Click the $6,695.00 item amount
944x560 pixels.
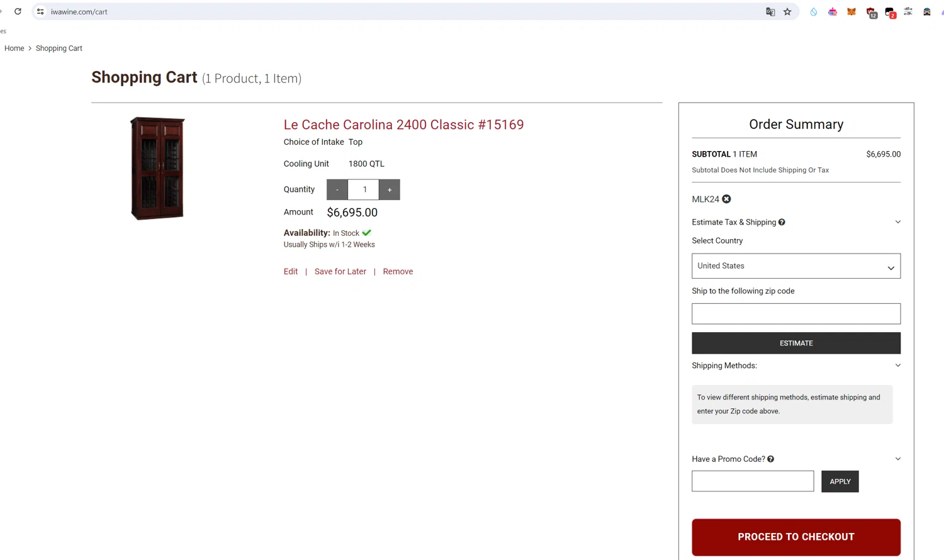point(352,213)
